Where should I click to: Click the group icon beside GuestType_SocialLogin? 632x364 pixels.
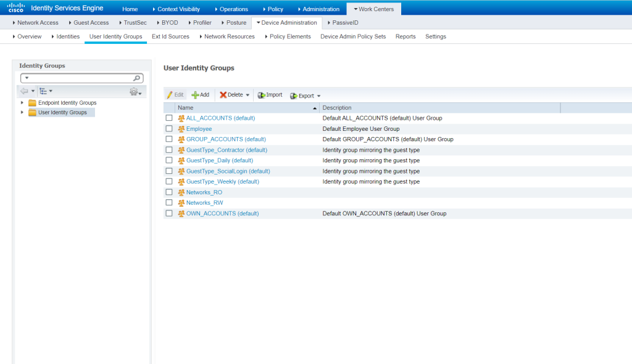(181, 172)
